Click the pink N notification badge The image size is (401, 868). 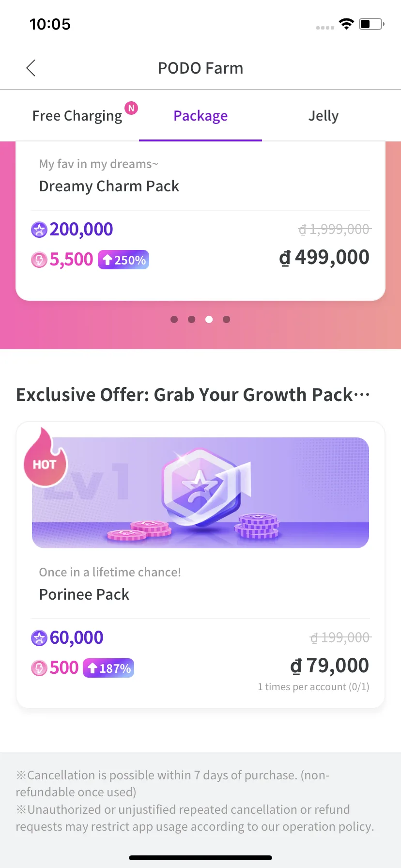tap(131, 108)
